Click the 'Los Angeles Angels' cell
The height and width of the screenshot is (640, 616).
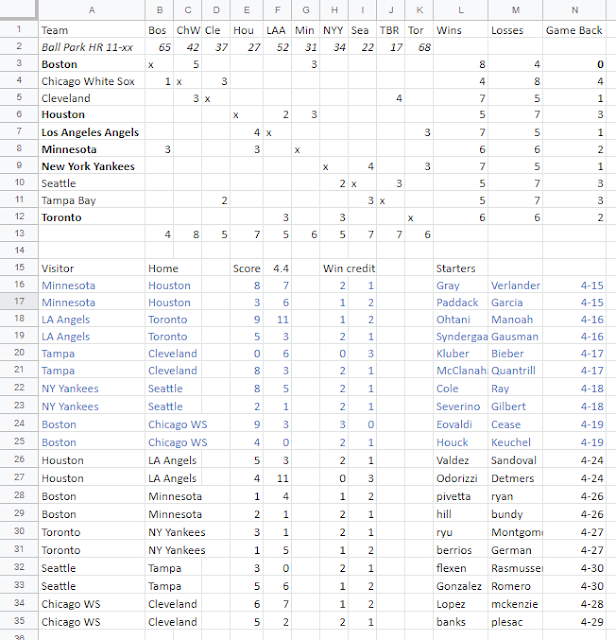coord(92,132)
